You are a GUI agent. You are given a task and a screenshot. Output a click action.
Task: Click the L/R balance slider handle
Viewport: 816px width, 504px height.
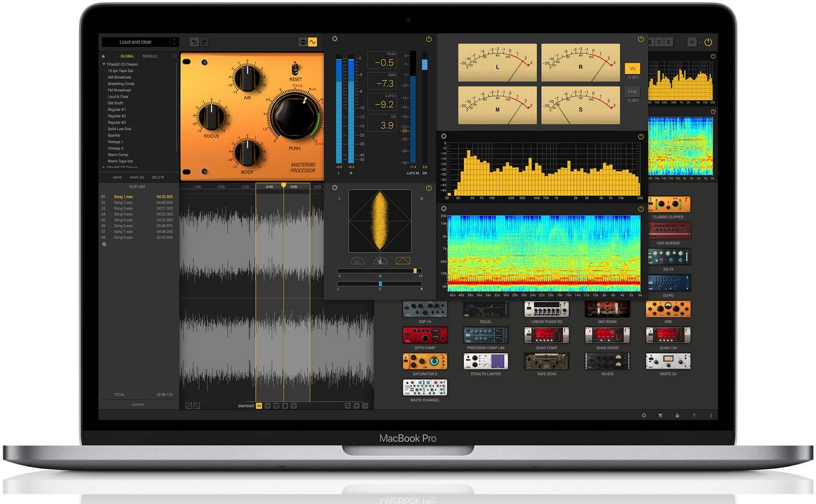click(x=380, y=284)
